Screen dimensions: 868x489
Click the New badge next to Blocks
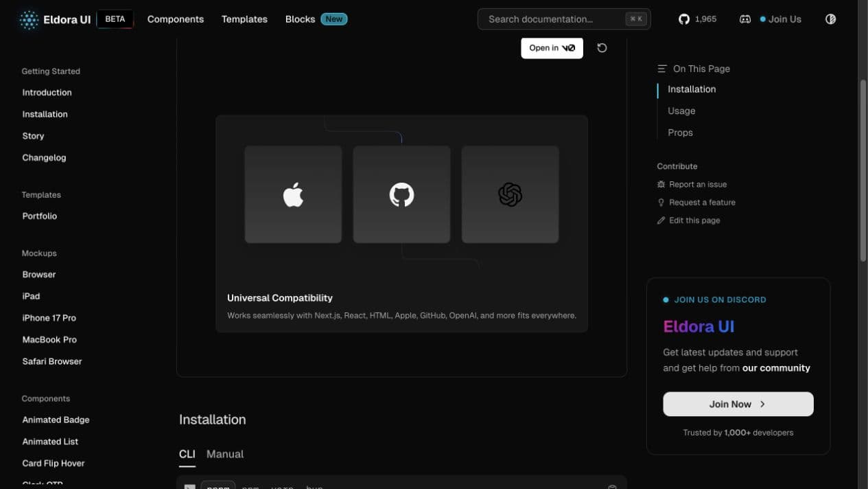pos(334,19)
